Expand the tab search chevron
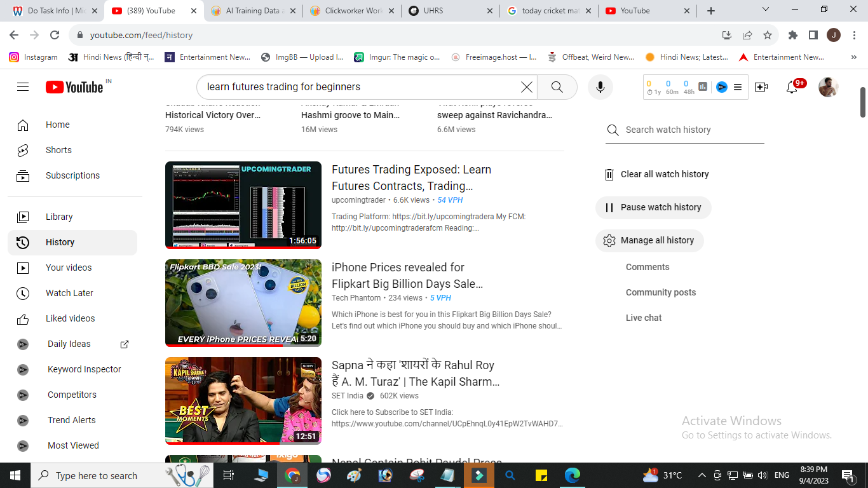The width and height of the screenshot is (868, 488). point(765,10)
